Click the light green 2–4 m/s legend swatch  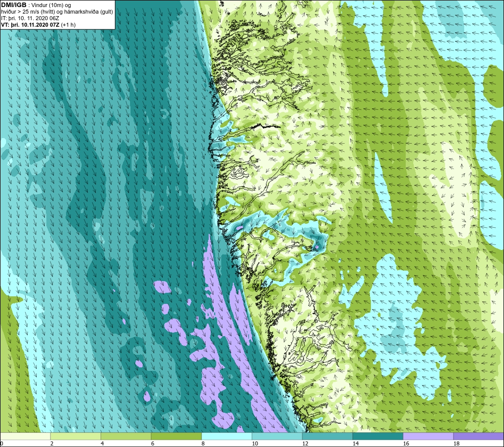76,436
